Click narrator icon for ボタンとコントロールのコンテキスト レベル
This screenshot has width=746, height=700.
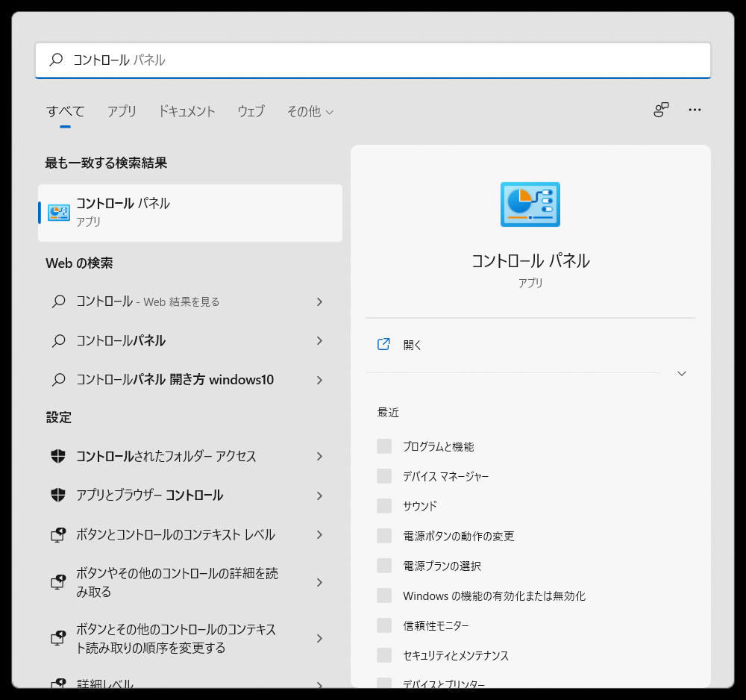pyautogui.click(x=58, y=535)
